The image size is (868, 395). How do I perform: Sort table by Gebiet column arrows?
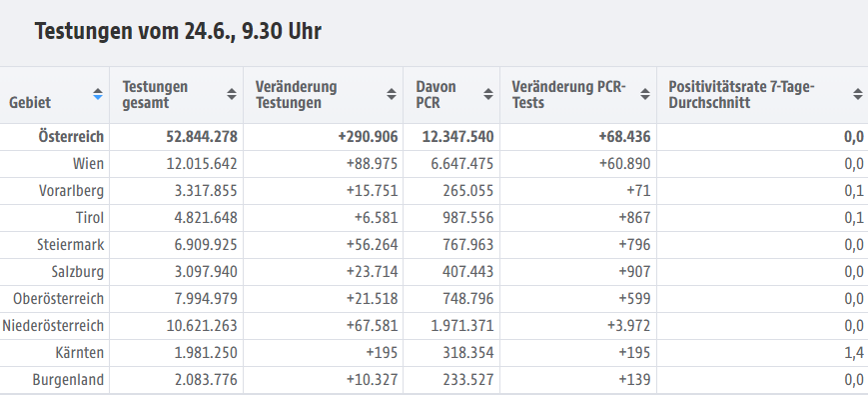coord(98,94)
